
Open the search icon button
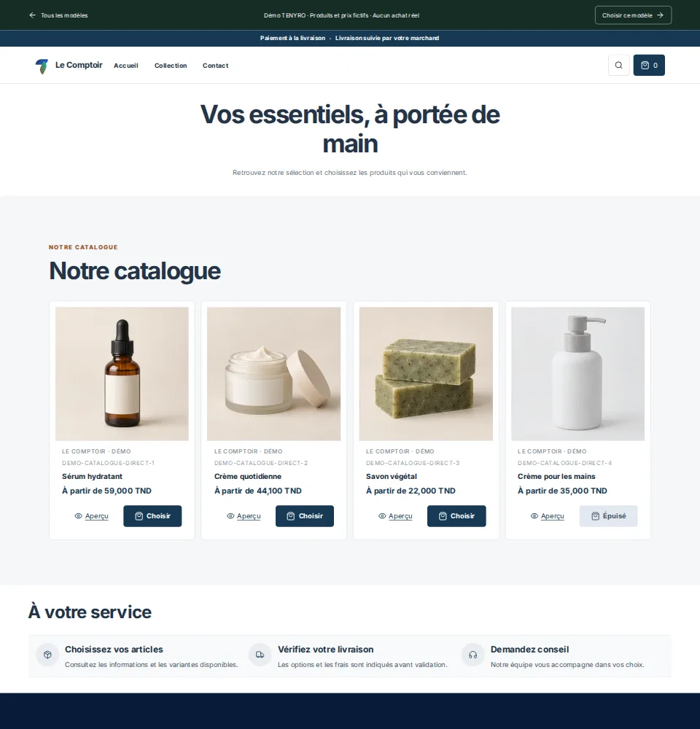pyautogui.click(x=618, y=65)
